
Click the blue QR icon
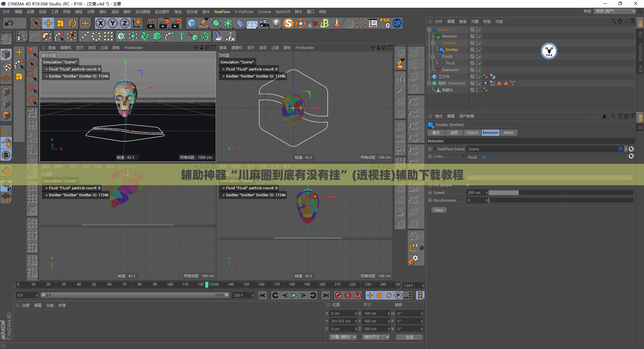coord(397,23)
